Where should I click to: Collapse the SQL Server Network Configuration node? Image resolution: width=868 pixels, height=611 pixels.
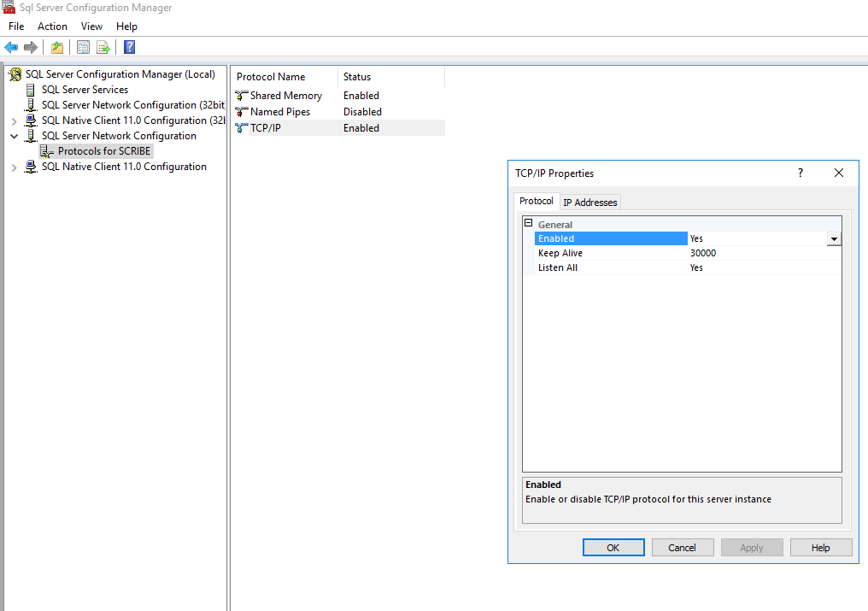pyautogui.click(x=14, y=136)
